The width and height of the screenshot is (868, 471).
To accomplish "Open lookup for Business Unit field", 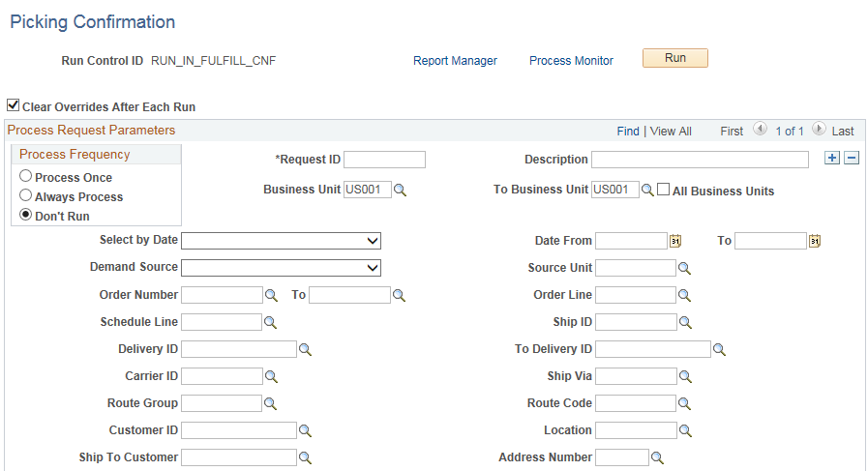I will point(400,190).
